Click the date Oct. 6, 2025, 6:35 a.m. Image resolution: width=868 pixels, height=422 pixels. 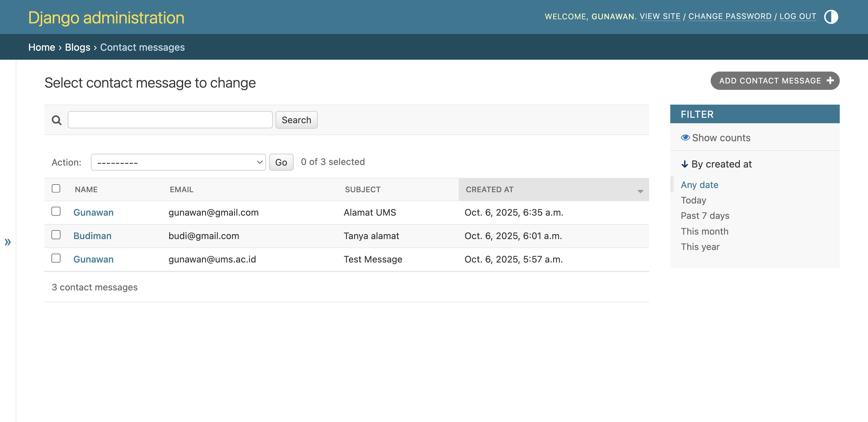pos(514,212)
